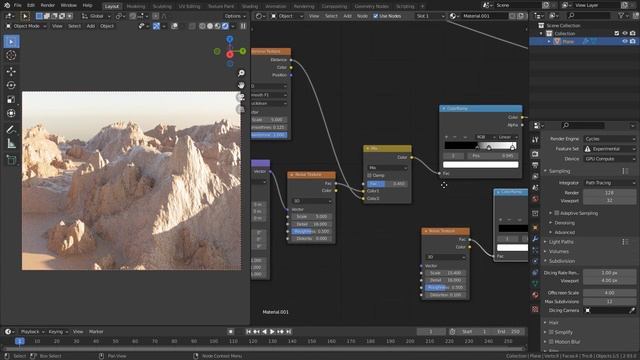The height and width of the screenshot is (360, 640).
Task: Adjust Roughness slider in middle Noise Texture
Action: coord(311,231)
